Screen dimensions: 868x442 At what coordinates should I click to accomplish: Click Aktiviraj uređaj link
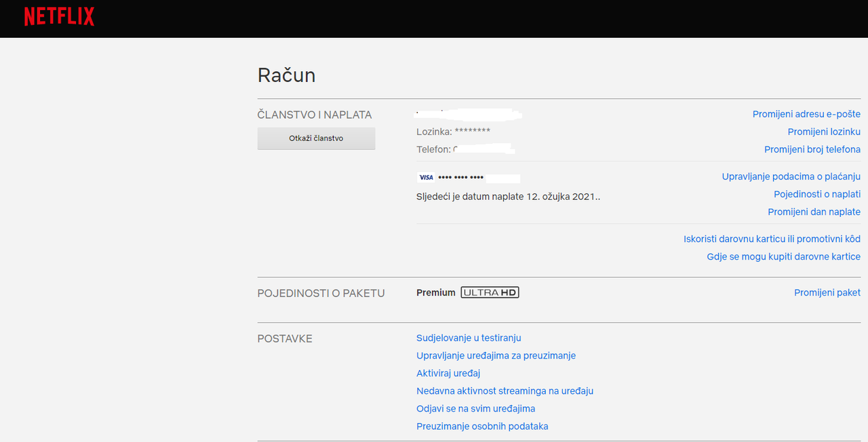pos(448,374)
